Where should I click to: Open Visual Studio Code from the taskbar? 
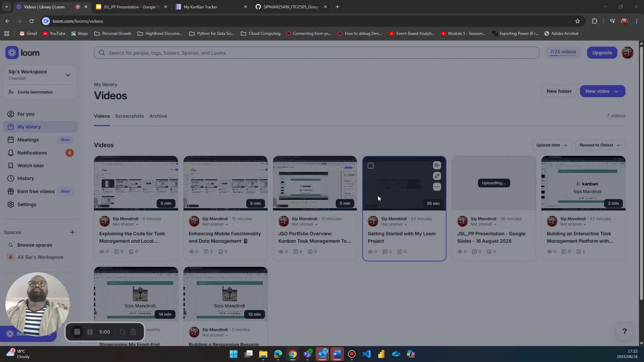coord(366,354)
